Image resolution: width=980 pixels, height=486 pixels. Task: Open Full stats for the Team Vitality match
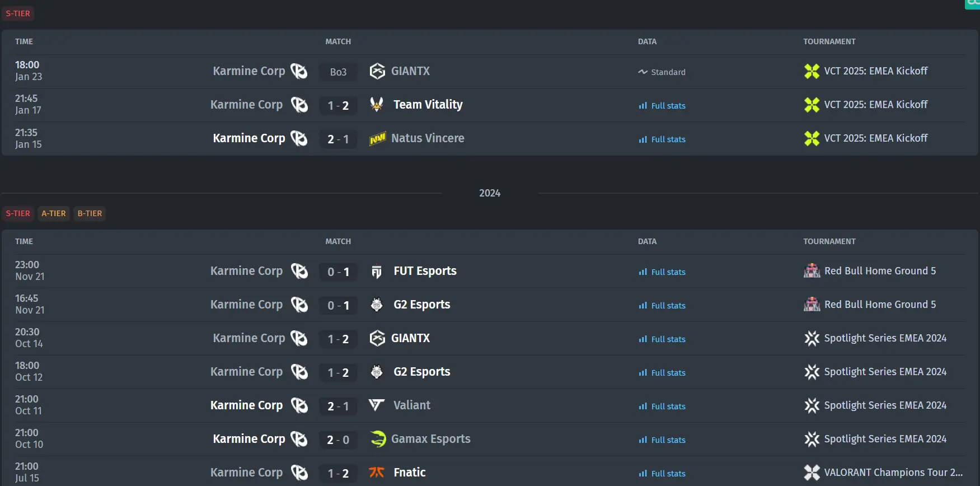pos(662,106)
